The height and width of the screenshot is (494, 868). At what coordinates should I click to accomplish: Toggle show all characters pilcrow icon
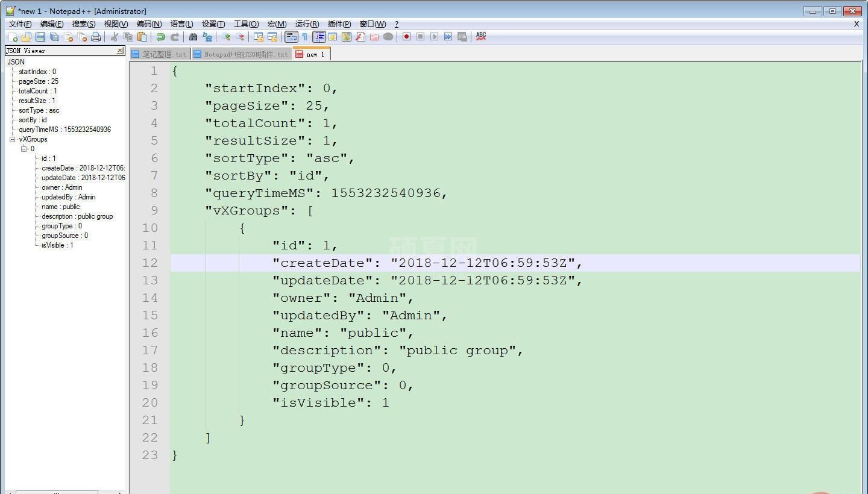305,37
